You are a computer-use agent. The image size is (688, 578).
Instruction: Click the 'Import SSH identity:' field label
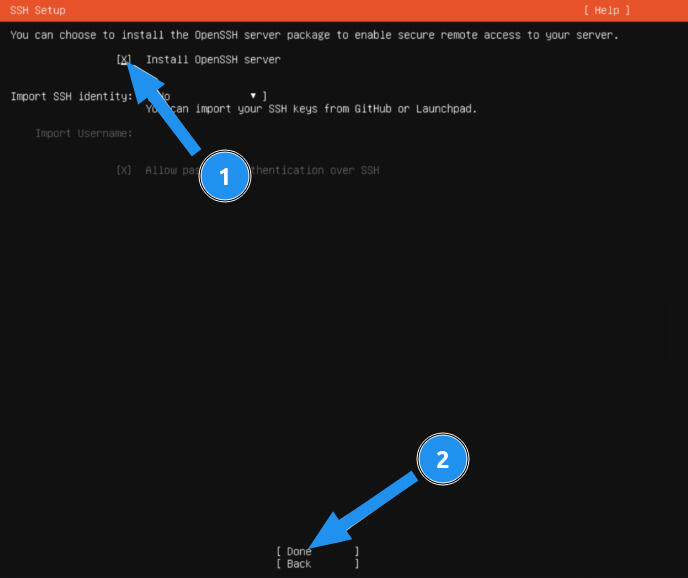[x=71, y=97]
